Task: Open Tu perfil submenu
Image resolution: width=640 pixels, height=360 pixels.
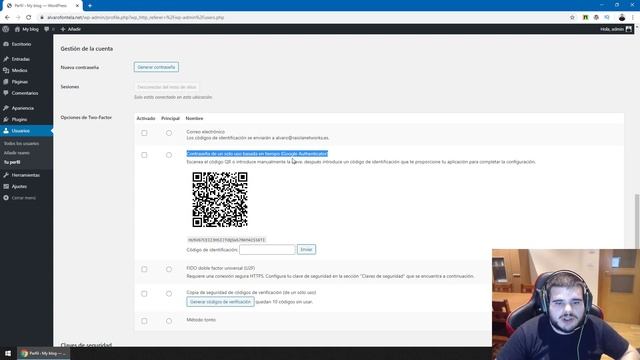Action: click(12, 162)
